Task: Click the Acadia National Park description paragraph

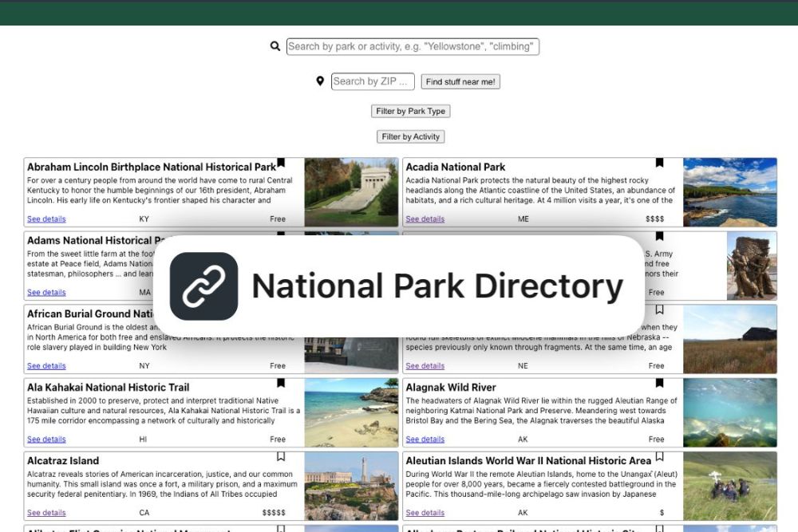Action: [x=540, y=190]
